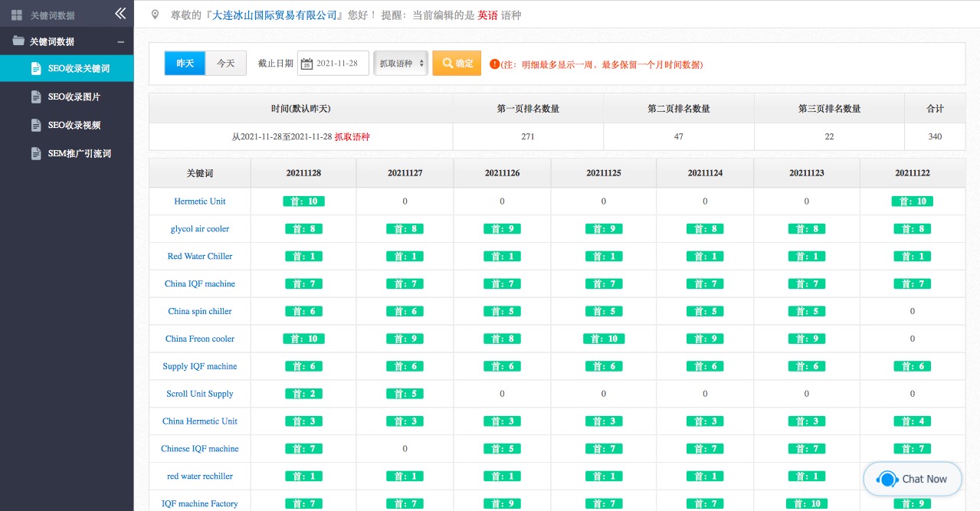Click China Hermetic Unit badge 首:4
Viewport: 980px width, 511px height.
point(913,421)
